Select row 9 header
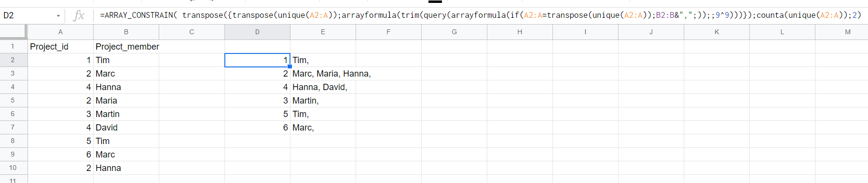 pyautogui.click(x=13, y=155)
